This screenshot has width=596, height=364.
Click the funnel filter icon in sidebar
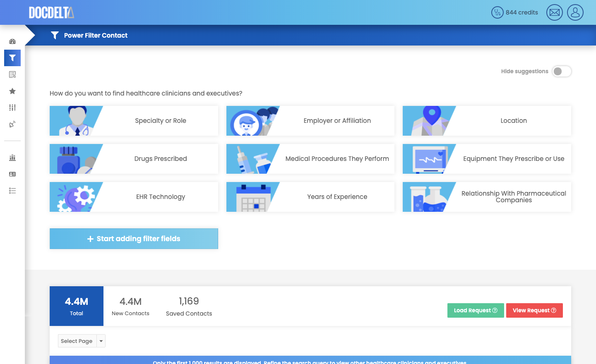coord(12,58)
